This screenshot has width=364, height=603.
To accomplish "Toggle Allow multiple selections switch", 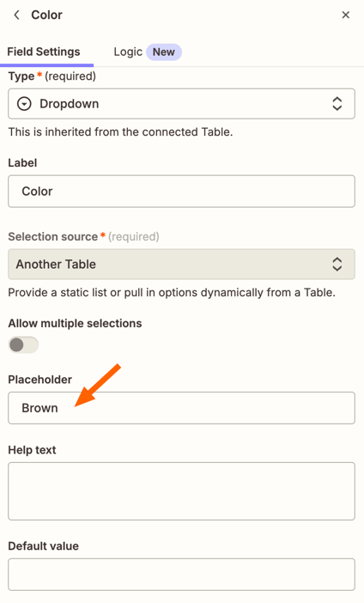I will click(x=23, y=344).
